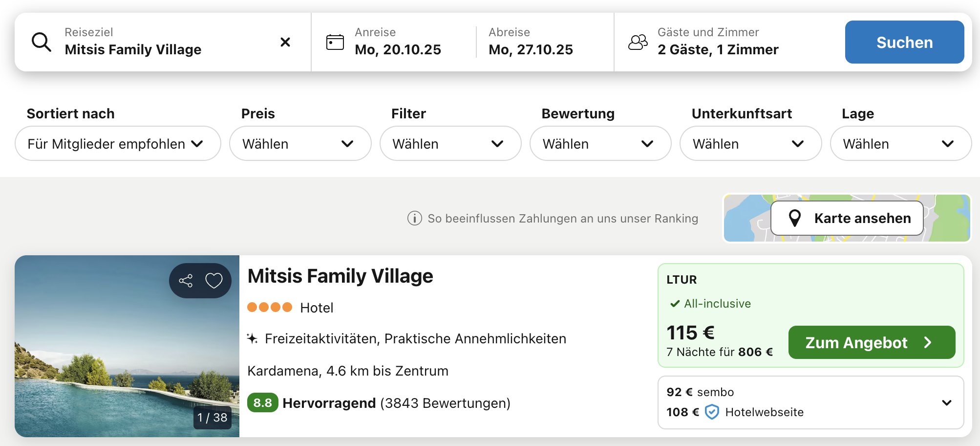
Task: Click Freizeitaktivitäten, Praktische Annehmlichkeiten text
Action: coord(415,338)
